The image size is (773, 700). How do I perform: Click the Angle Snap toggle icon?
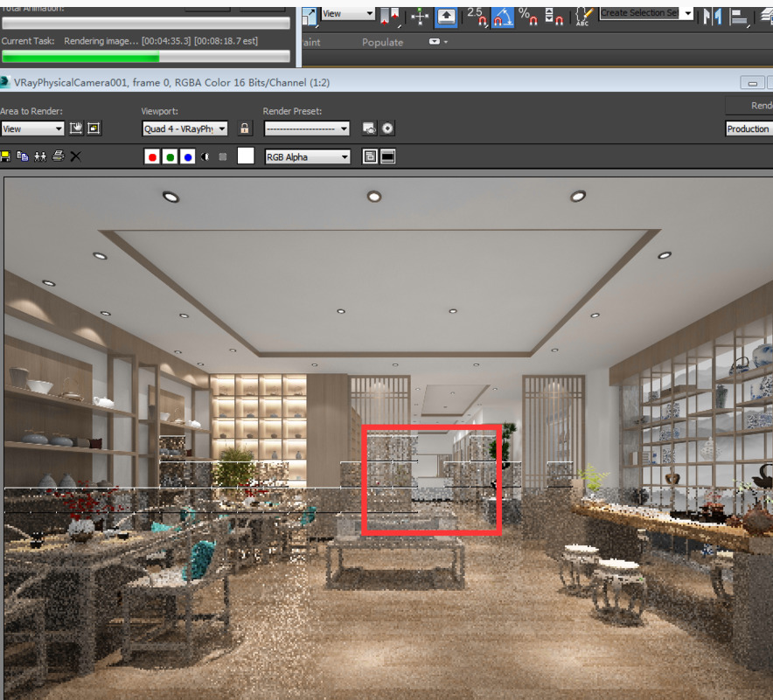503,15
